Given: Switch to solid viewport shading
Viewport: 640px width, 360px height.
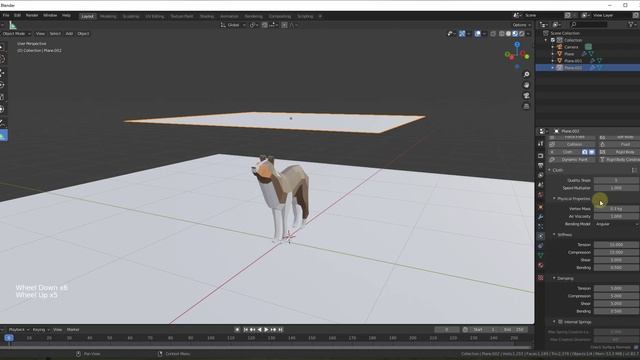Looking at the screenshot, I should 508,34.
